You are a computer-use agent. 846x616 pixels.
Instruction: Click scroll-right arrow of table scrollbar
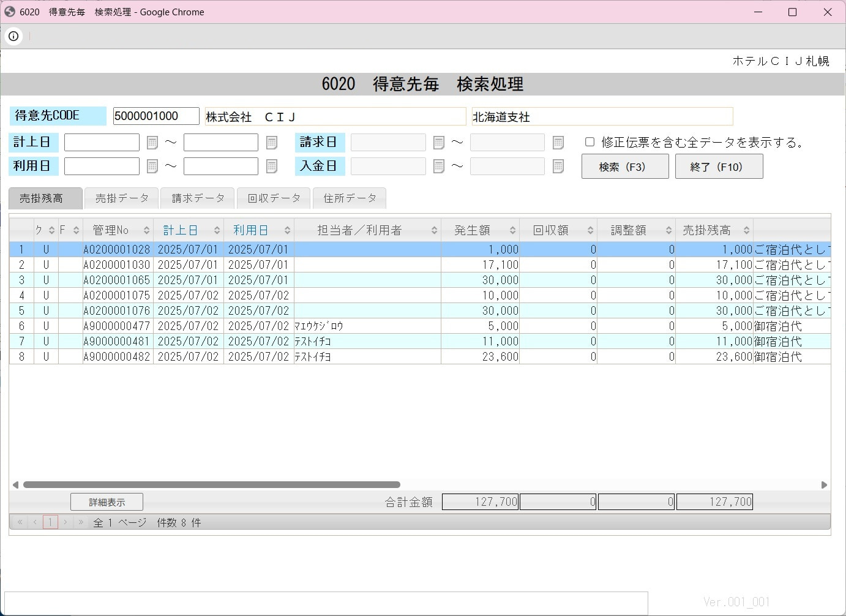pyautogui.click(x=824, y=485)
